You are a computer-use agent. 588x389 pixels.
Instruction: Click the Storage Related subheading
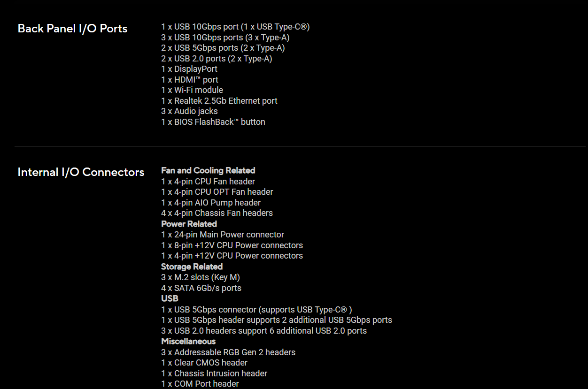[x=192, y=267]
